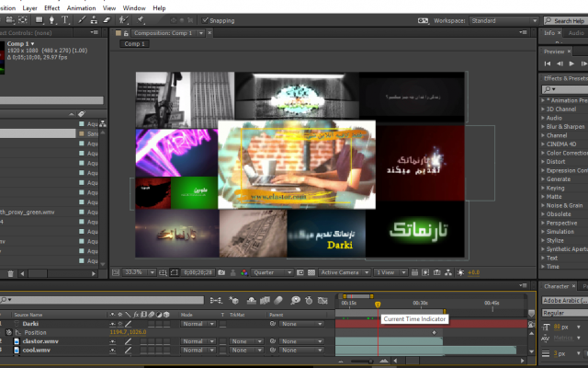Screen dimensions: 588x368
Task: Open the graph editor icon
Action: (322, 300)
